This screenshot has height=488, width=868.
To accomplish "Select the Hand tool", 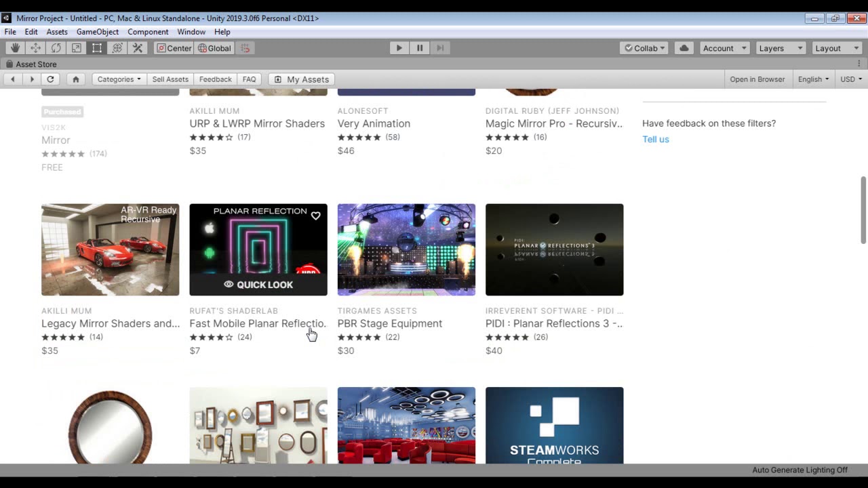I will (x=15, y=48).
